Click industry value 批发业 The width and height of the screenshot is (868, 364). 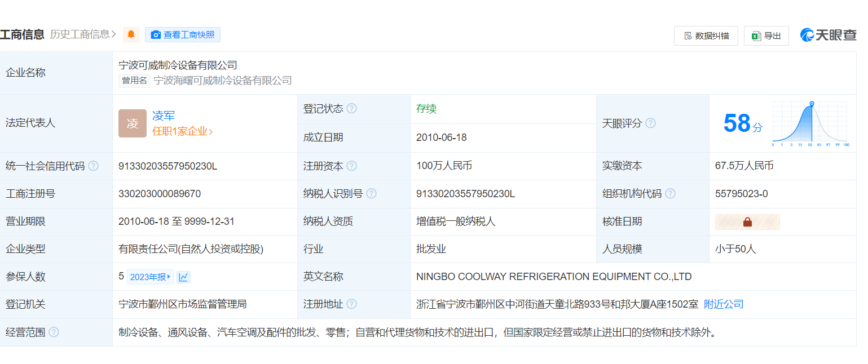431,249
